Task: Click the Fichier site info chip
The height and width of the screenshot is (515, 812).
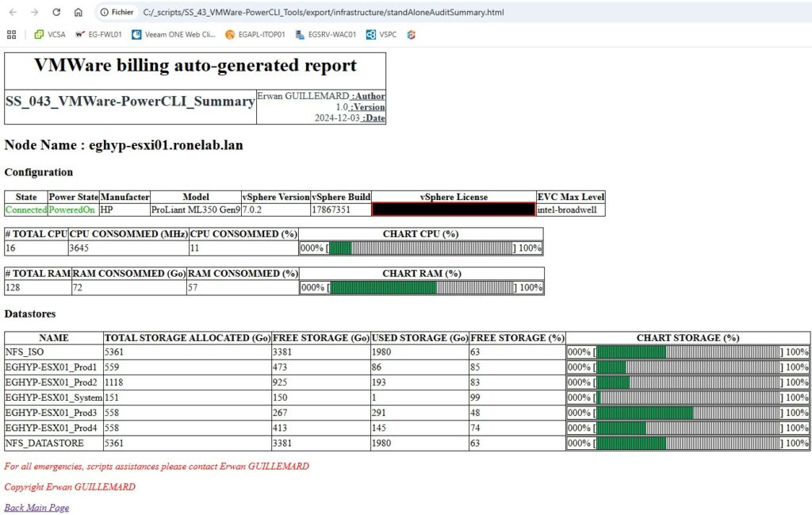Action: pyautogui.click(x=117, y=13)
